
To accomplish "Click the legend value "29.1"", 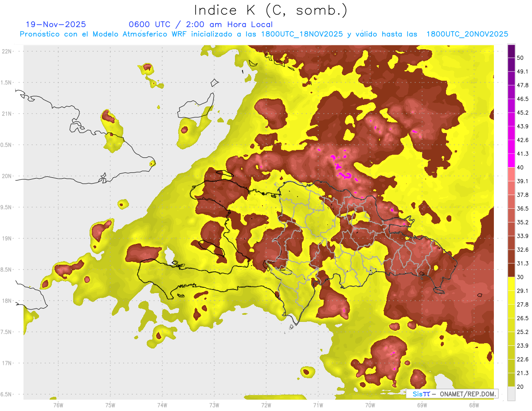I will coord(522,291).
